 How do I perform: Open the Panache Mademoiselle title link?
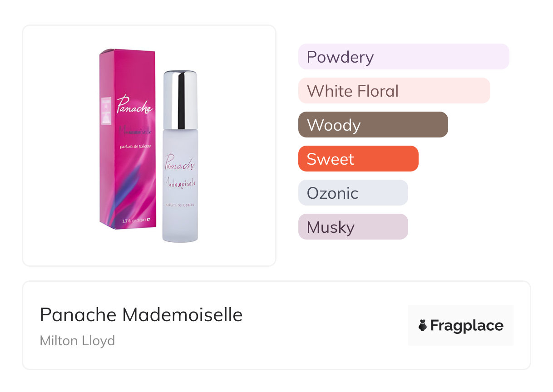[x=141, y=315]
